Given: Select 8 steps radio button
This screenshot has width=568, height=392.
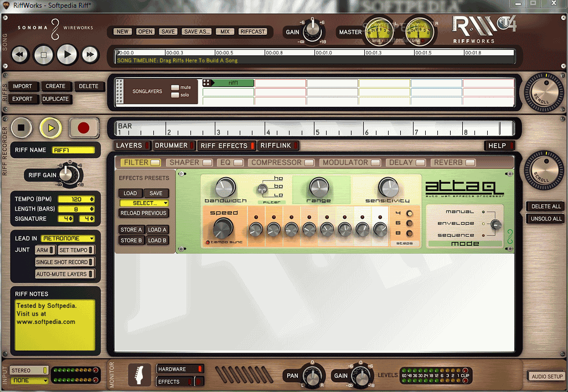Looking at the screenshot, I should 409,233.
